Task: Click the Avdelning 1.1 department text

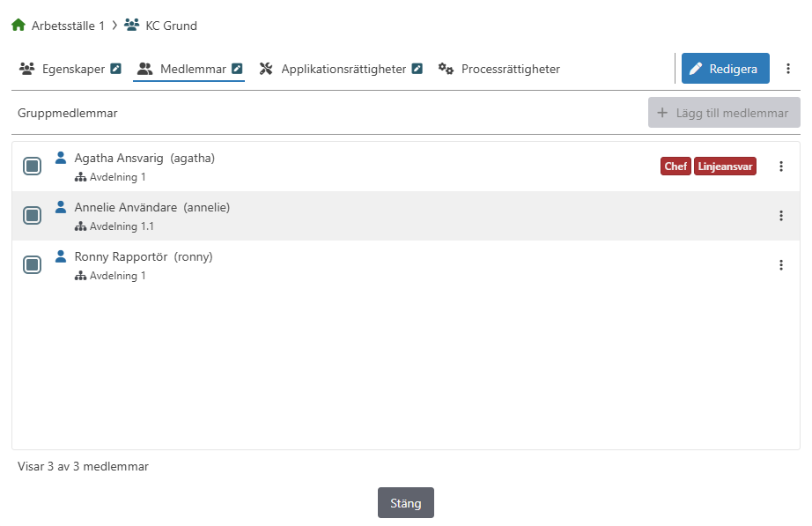Action: click(122, 226)
